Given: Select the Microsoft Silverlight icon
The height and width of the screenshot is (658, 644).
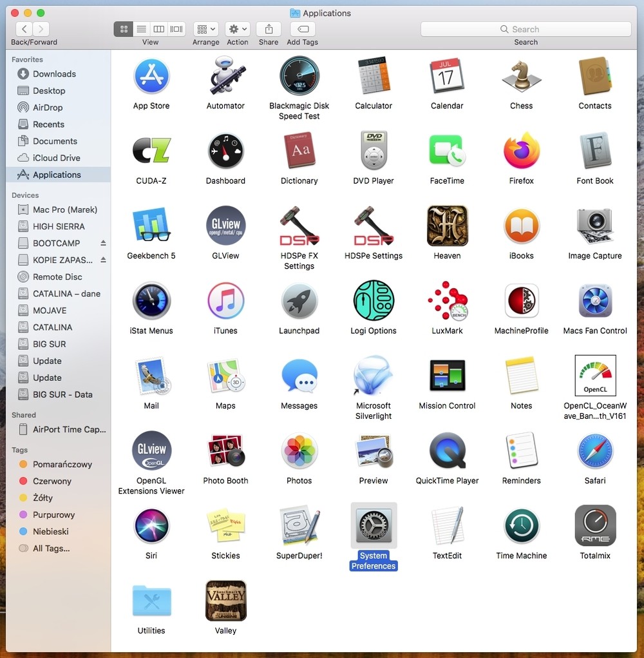Looking at the screenshot, I should point(373,375).
